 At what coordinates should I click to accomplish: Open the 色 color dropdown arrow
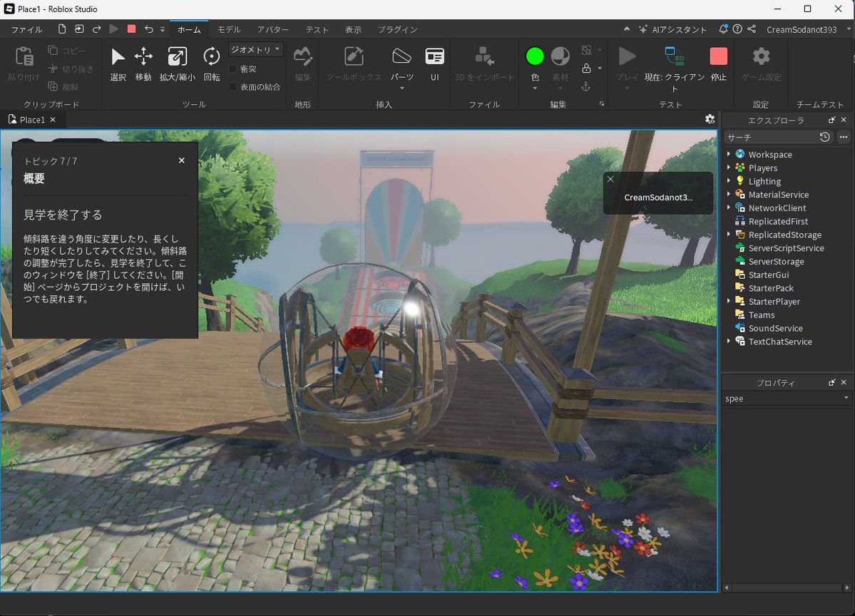click(x=535, y=88)
